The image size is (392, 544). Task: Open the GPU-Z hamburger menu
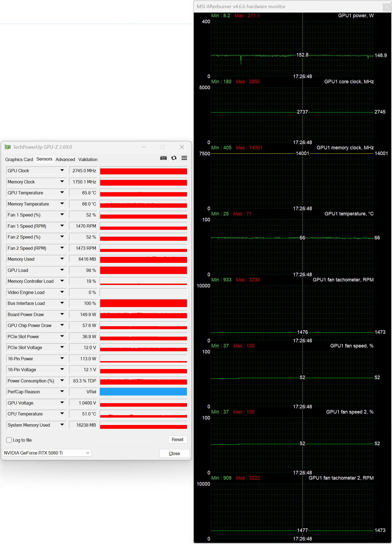184,158
